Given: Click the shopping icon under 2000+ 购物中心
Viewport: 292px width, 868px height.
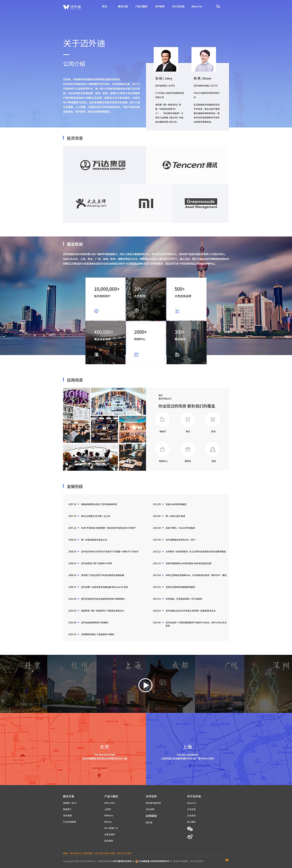Looking at the screenshot, I should click(137, 354).
